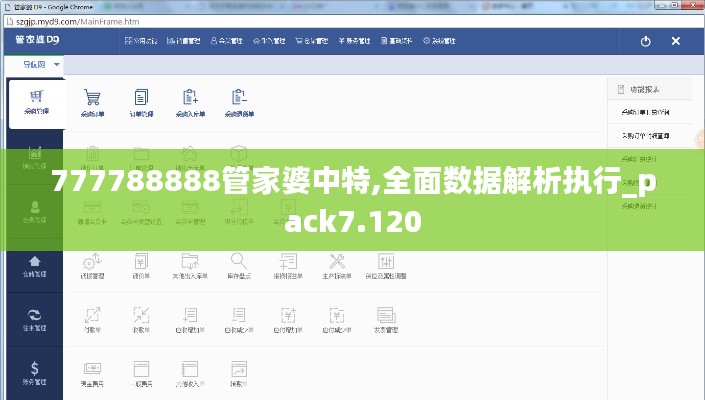Select the cart 采购管理 sidebar tab
Viewport: 705px width, 400px height.
point(36,103)
